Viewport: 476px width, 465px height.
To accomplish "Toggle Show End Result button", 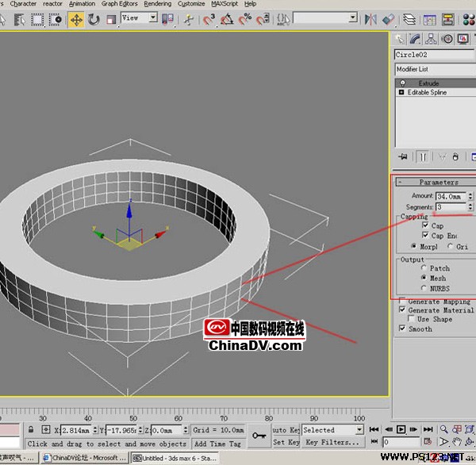I will [x=423, y=157].
